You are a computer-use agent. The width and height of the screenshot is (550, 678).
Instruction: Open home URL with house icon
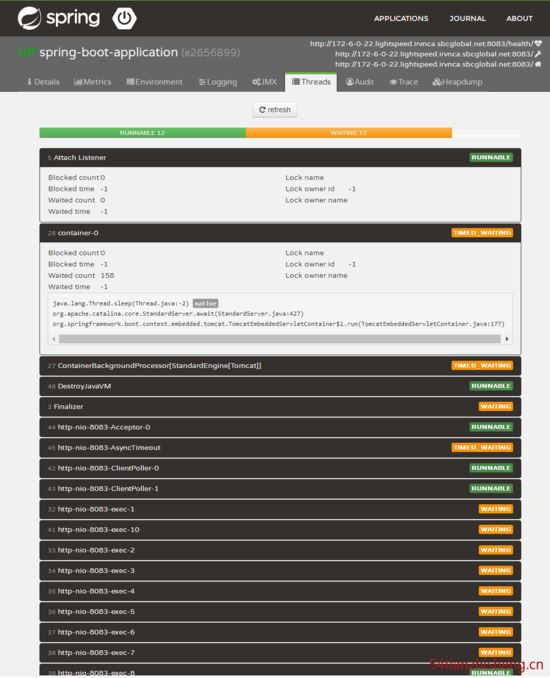(438, 64)
